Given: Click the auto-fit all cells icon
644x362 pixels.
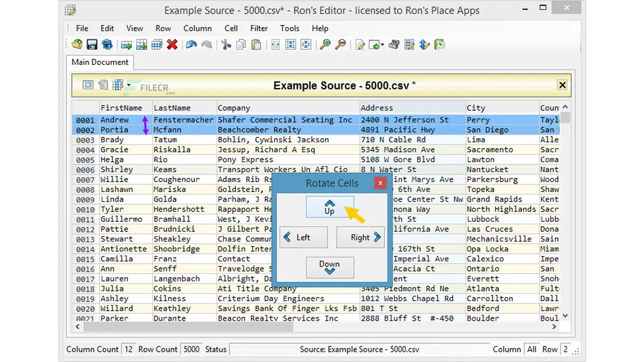Looking at the screenshot, I should [306, 45].
